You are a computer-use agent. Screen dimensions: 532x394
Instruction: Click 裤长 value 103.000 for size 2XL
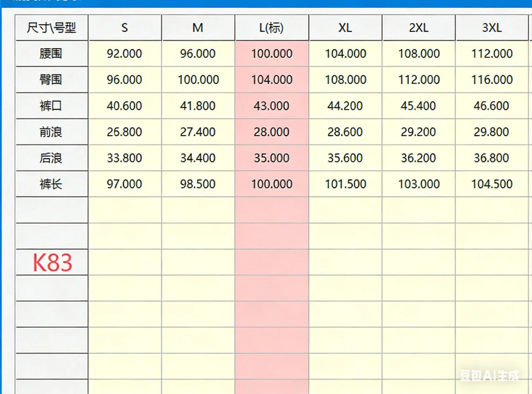419,184
